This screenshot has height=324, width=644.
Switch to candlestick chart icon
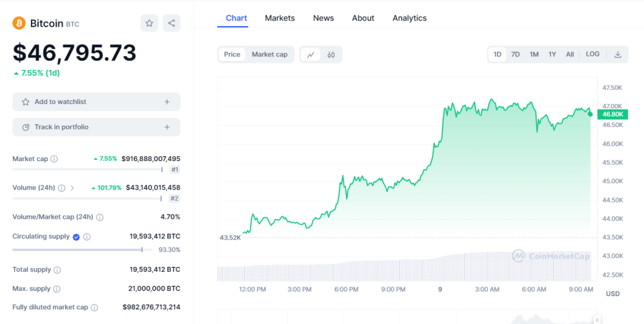(331, 55)
